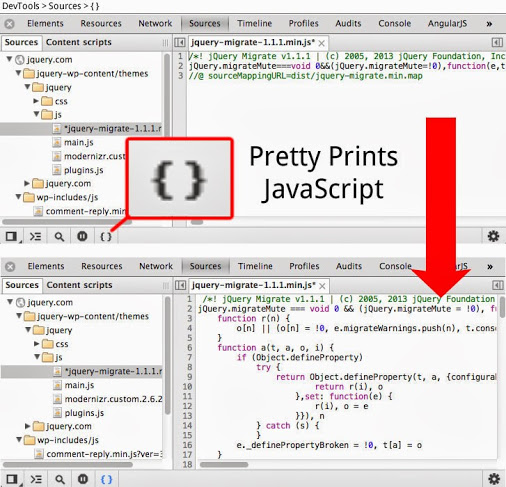Open the search magnifier icon in the lower panel
This screenshot has height=487, width=506.
60,480
